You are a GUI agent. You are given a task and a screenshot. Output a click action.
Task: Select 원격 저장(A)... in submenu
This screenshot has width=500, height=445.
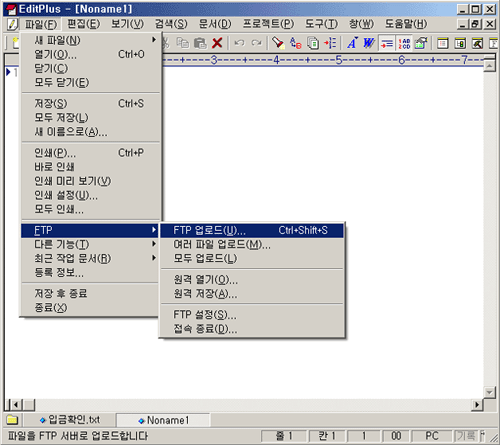[x=252, y=294]
